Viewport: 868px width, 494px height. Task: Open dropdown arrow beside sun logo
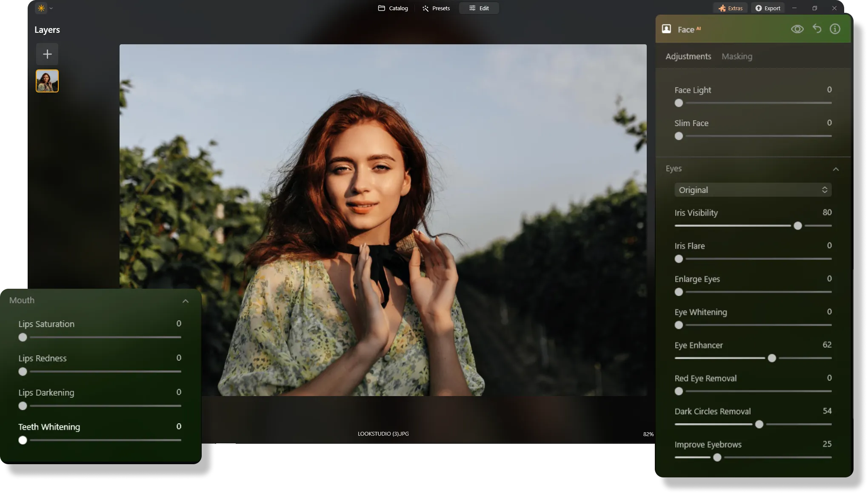click(51, 8)
